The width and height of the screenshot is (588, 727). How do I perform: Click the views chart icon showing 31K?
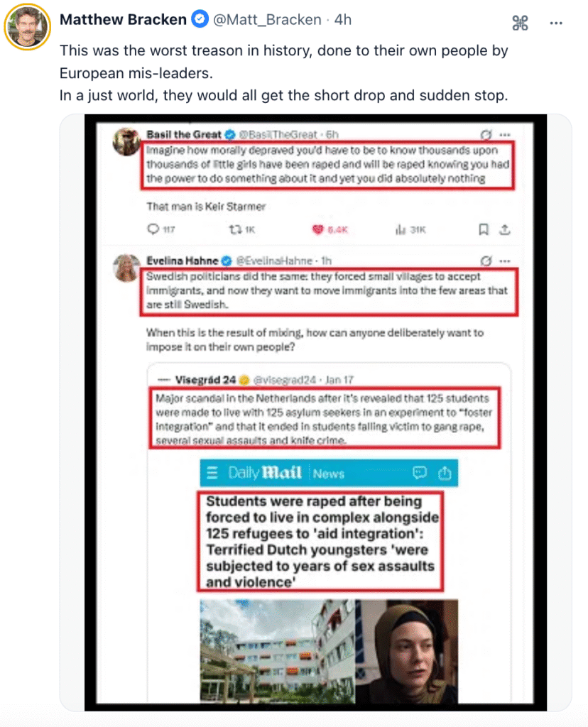click(401, 229)
